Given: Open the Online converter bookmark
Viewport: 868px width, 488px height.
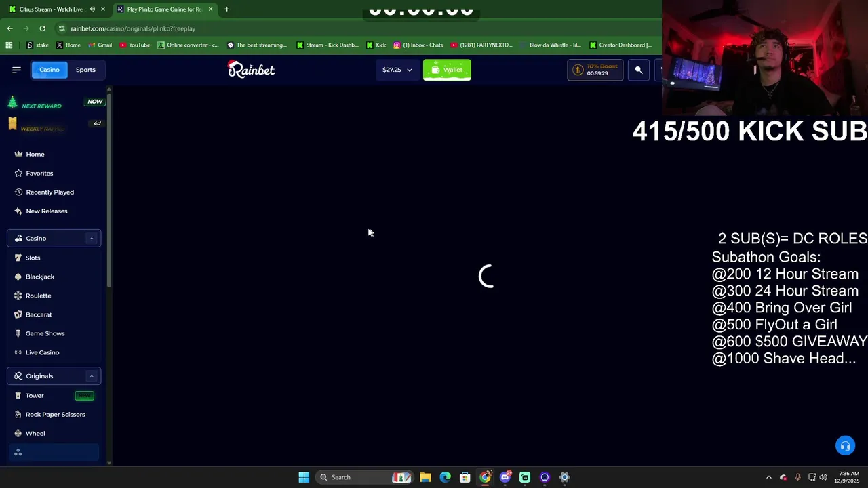Looking at the screenshot, I should point(188,45).
